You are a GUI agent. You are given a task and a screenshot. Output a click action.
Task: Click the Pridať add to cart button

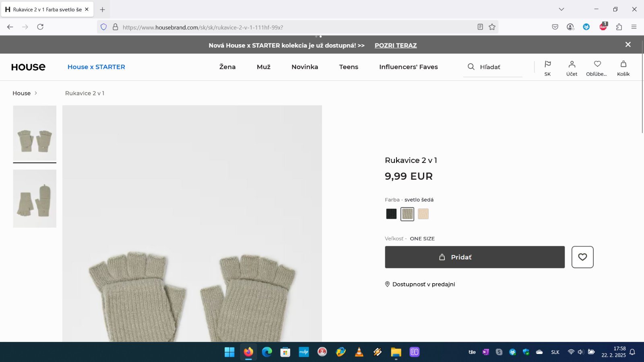(475, 257)
